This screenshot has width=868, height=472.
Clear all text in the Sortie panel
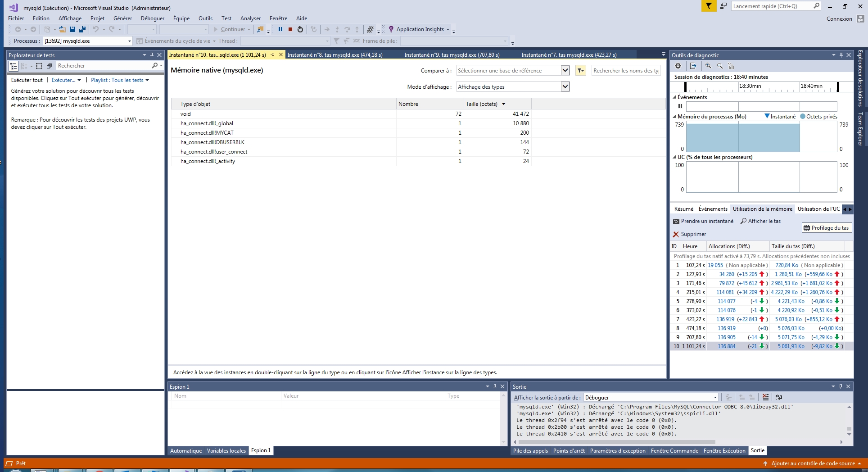click(x=765, y=397)
